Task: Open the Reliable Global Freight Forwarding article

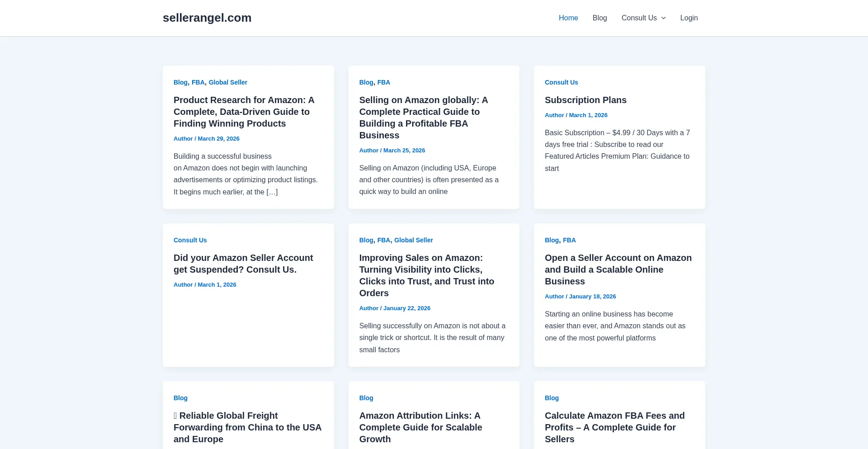Action: [247, 427]
